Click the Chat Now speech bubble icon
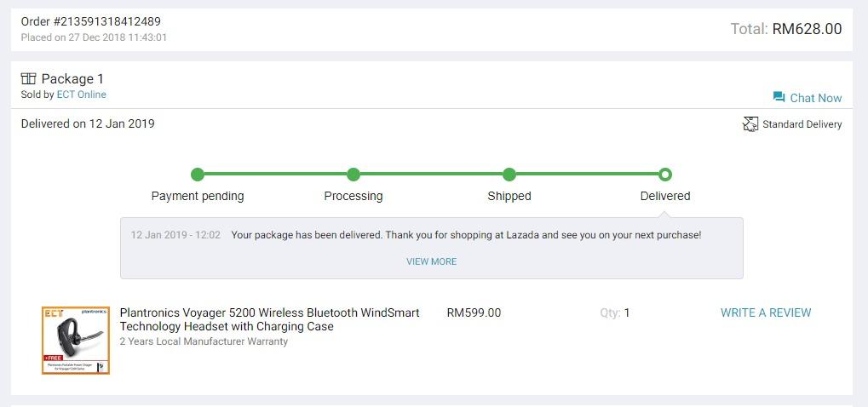Viewport: 868px width, 407px height. pos(779,97)
